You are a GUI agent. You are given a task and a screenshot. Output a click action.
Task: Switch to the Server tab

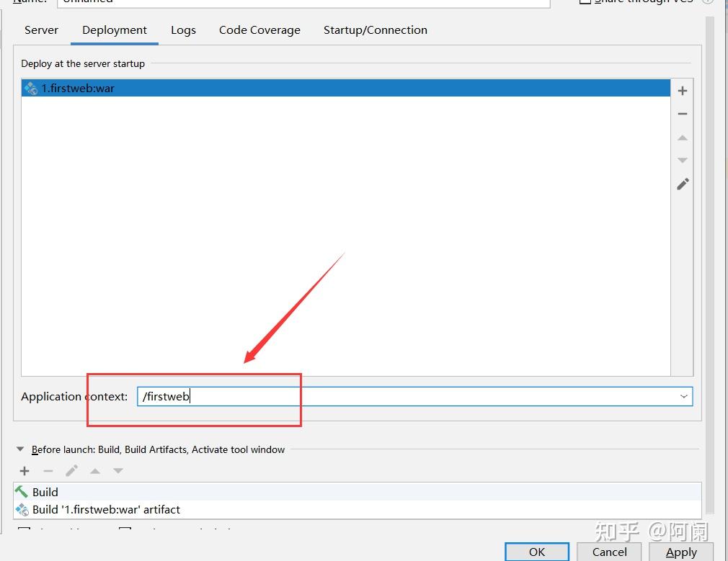[41, 30]
